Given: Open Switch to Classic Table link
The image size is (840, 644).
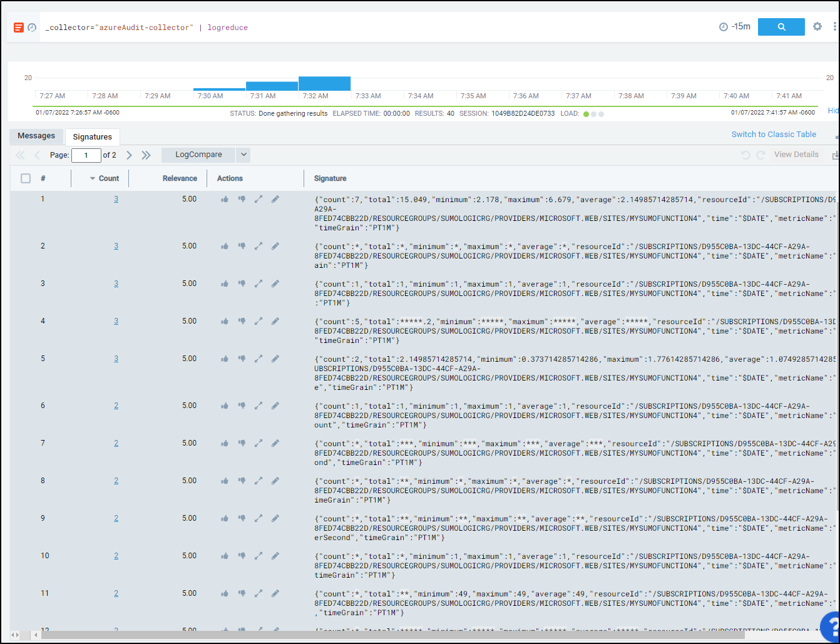Looking at the screenshot, I should click(x=774, y=134).
